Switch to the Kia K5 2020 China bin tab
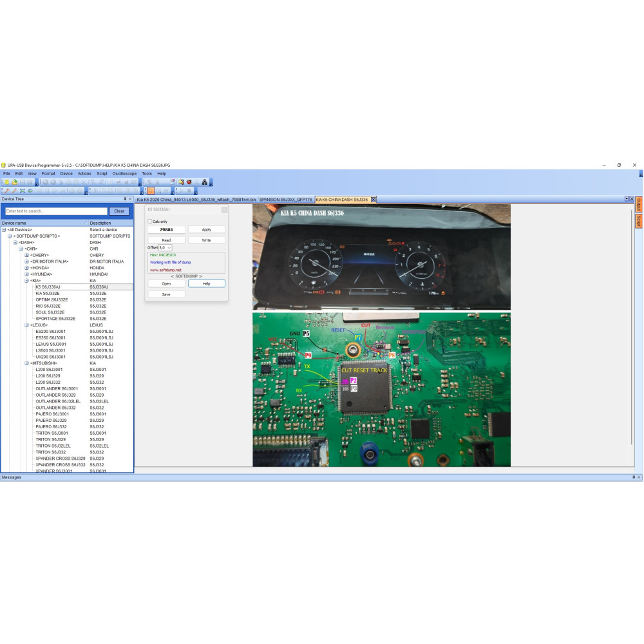The width and height of the screenshot is (644, 644). [196, 200]
